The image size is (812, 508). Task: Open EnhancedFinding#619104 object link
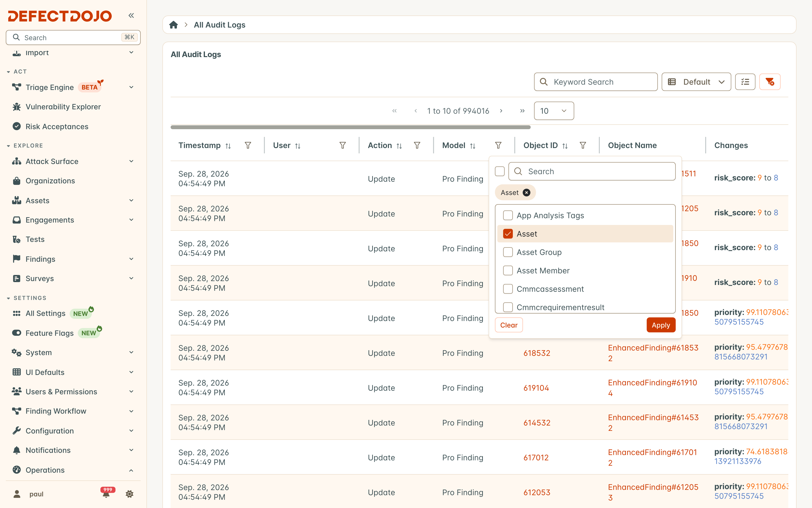point(653,388)
